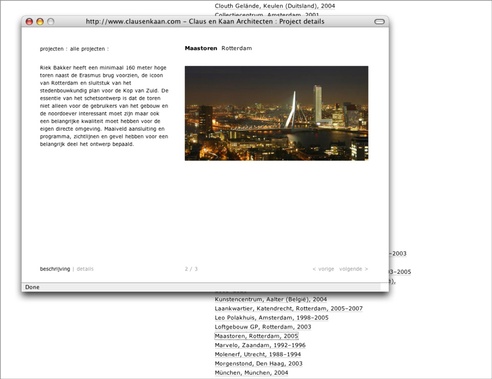
Task: Click the toolbar toggle pill in title bar
Action: [x=379, y=22]
